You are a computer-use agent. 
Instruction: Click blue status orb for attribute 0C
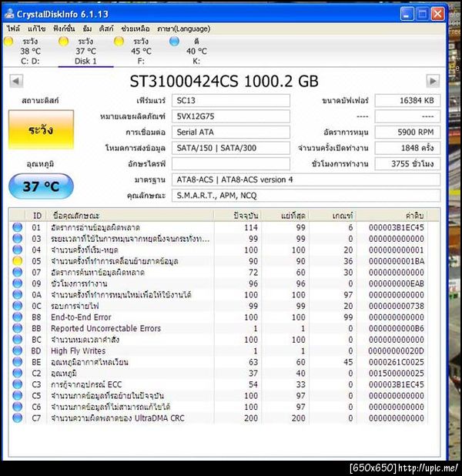18,306
